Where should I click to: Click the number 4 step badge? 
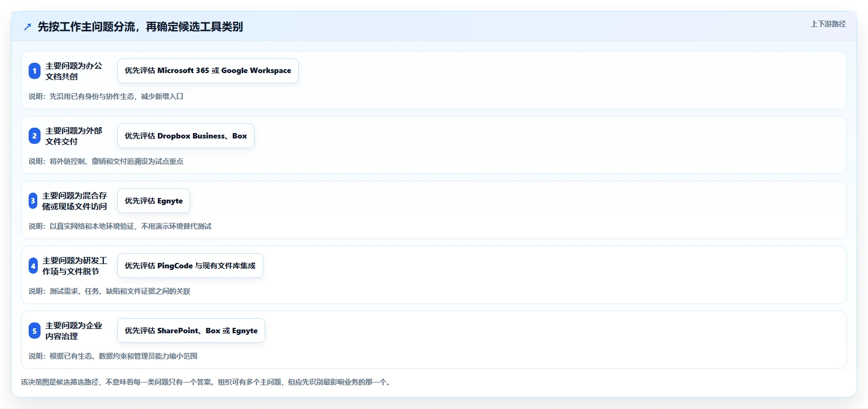coord(34,266)
